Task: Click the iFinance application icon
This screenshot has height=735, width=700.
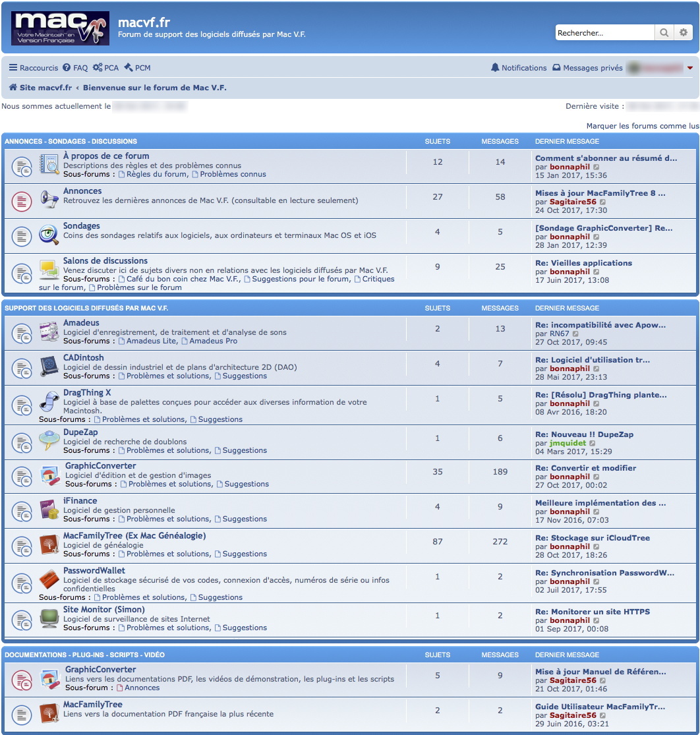Action: click(49, 510)
